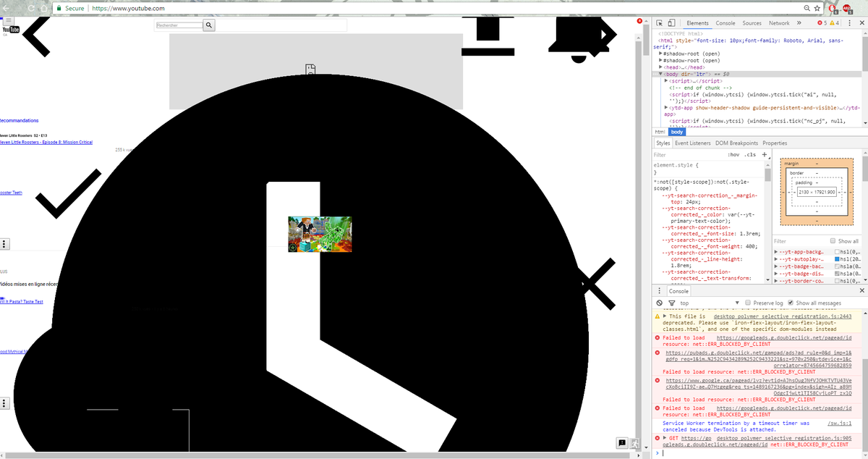Switch to the Elements tab
868x459 pixels.
click(697, 23)
